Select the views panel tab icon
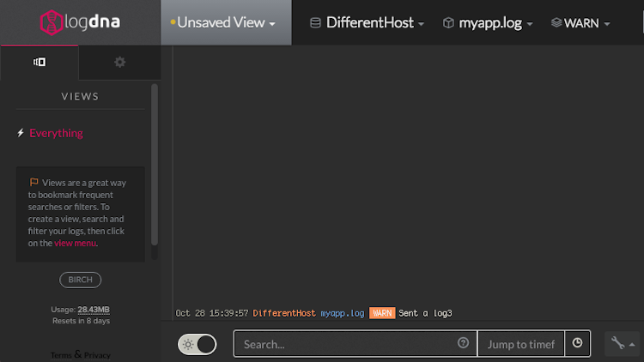644x362 pixels. tap(39, 62)
